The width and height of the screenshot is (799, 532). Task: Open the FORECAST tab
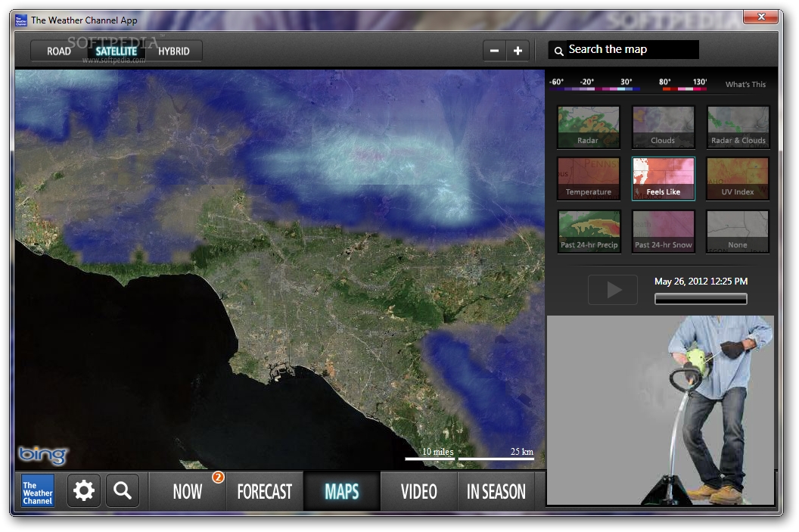point(265,491)
